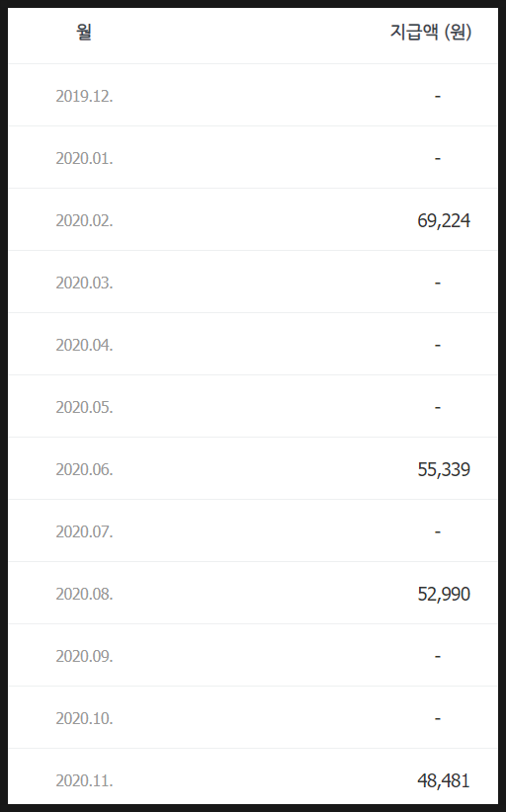Viewport: 506px width, 812px height.
Task: Select the 2020.07. date cell
Action: coord(84,531)
